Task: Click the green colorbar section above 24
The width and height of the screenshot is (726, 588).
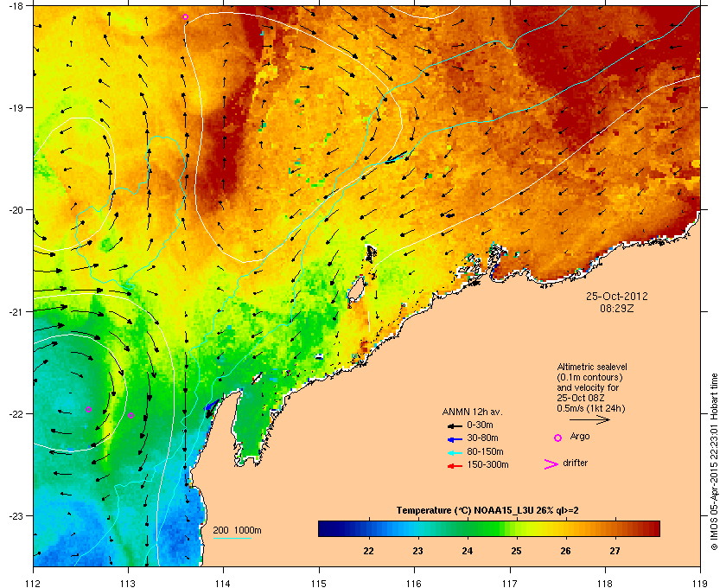Action: 468,528
